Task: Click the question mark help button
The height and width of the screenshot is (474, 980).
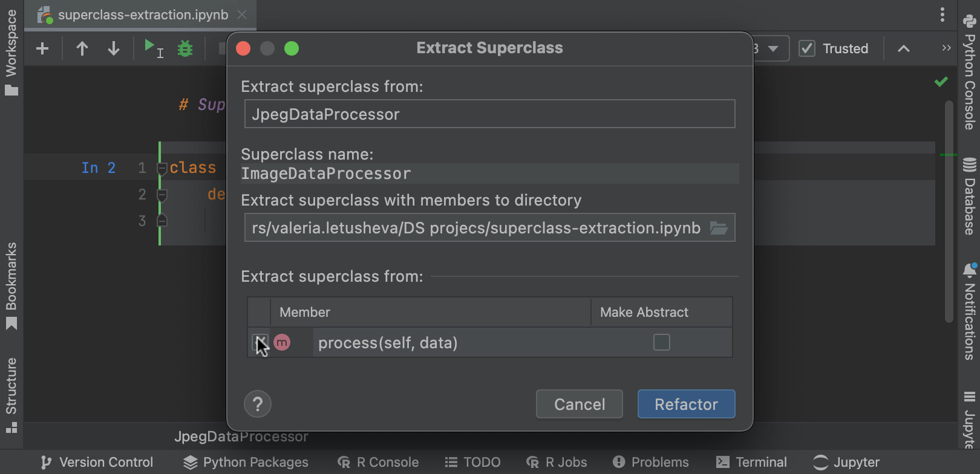Action: click(258, 404)
